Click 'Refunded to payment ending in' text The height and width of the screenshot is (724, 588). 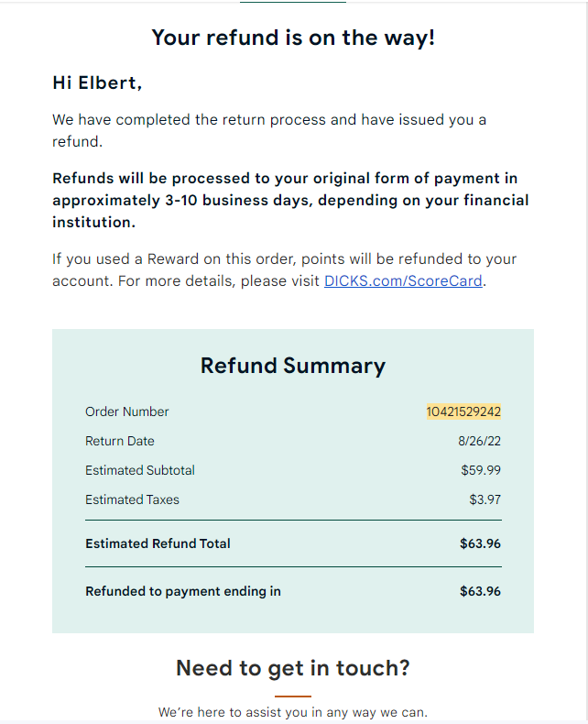point(183,591)
